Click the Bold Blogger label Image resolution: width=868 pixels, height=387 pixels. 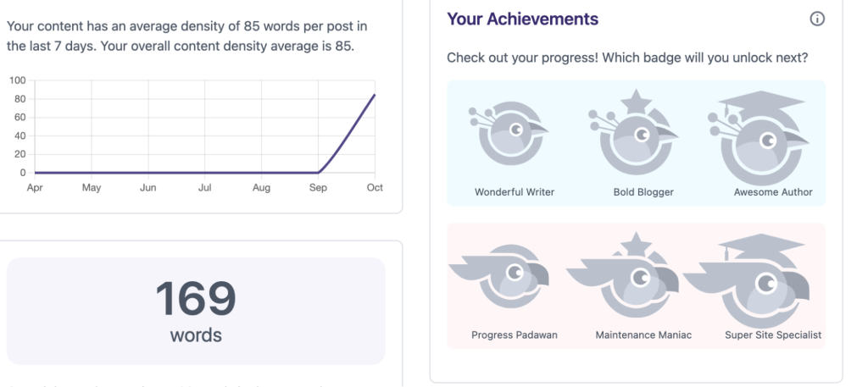(x=643, y=192)
